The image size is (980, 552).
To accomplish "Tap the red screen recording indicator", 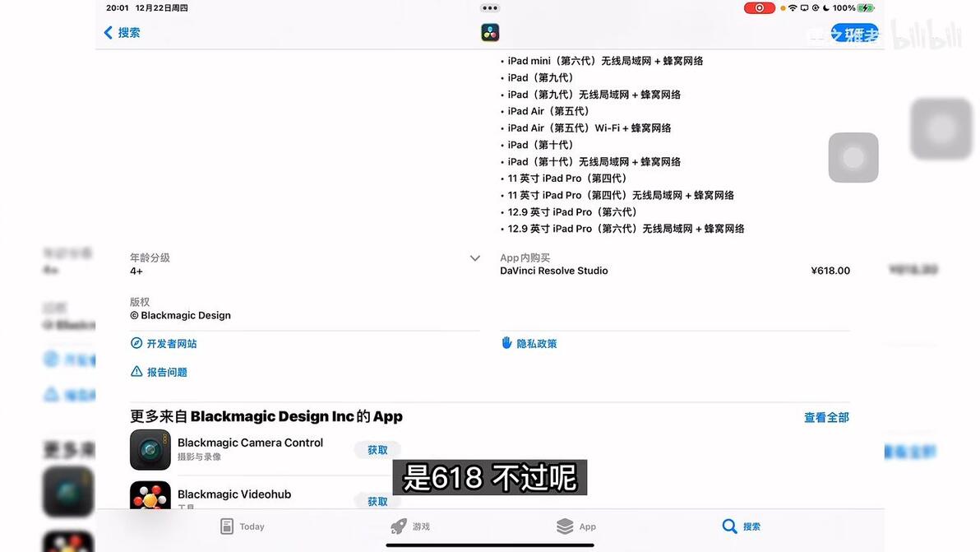I will (x=760, y=8).
